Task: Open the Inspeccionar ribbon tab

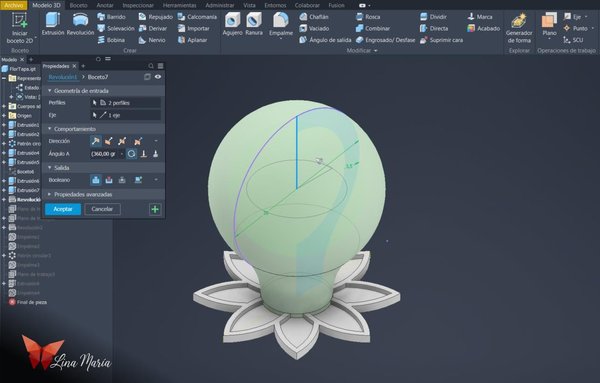Action: 138,5
